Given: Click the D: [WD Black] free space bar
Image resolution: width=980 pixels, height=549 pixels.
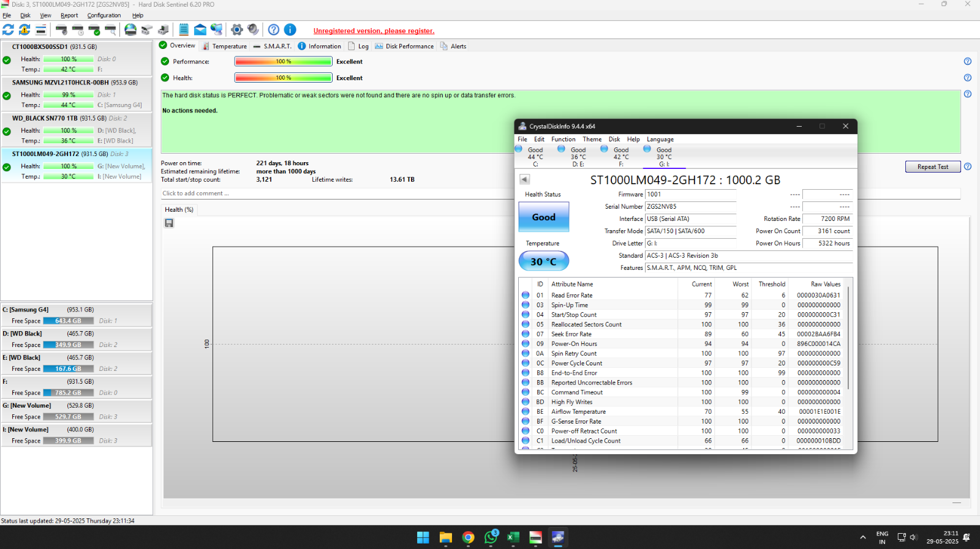Looking at the screenshot, I should (68, 345).
